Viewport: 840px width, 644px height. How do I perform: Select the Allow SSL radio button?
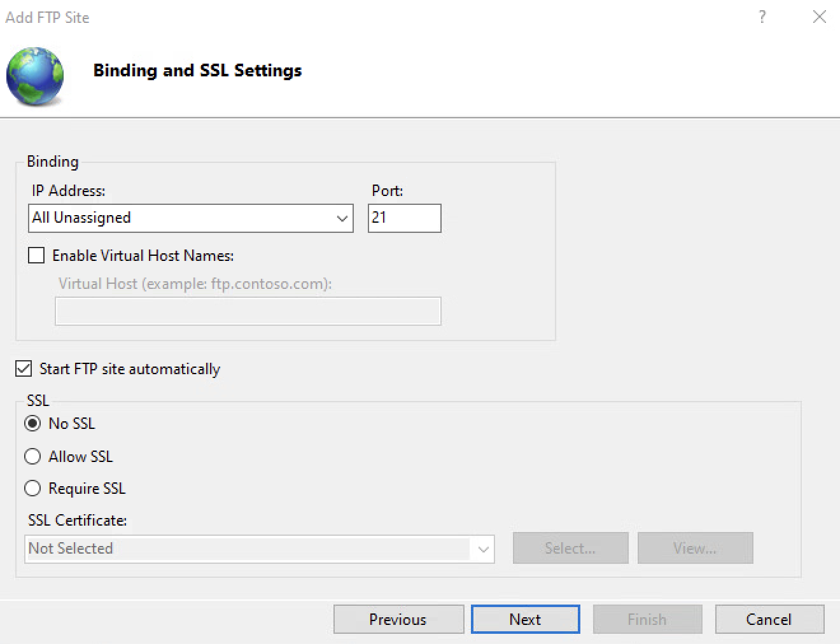[x=32, y=456]
